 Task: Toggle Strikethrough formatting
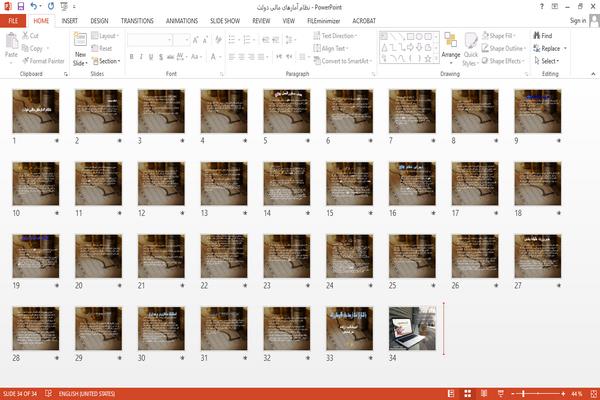[170, 57]
